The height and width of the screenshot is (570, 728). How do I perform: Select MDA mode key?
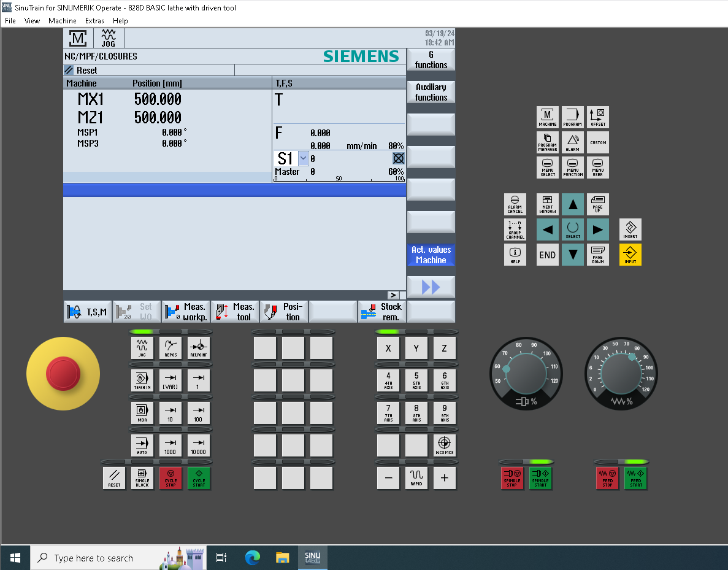142,412
